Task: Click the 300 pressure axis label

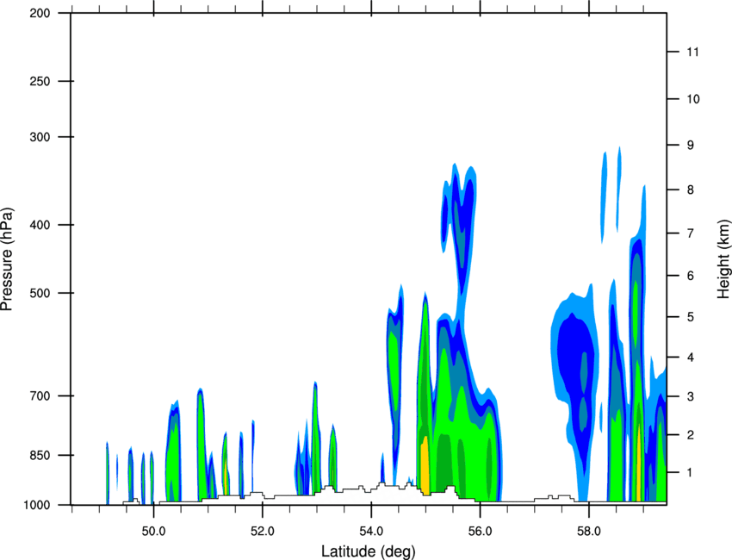Action: [40, 137]
